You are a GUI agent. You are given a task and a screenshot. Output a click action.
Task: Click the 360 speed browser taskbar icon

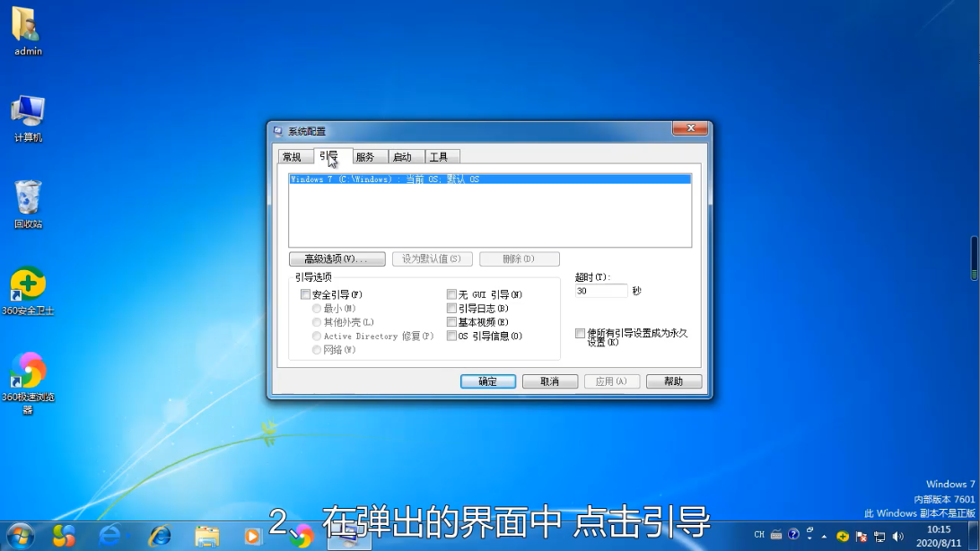pyautogui.click(x=303, y=537)
